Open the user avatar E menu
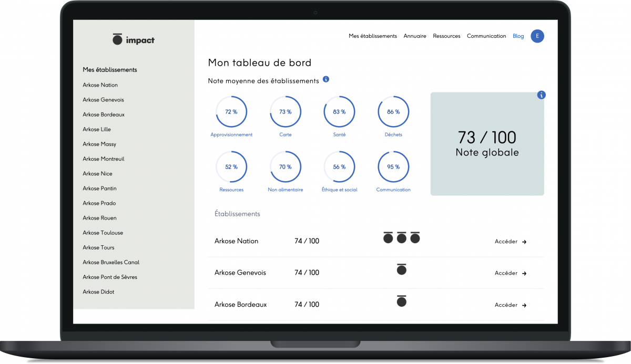The width and height of the screenshot is (631, 364). click(537, 36)
